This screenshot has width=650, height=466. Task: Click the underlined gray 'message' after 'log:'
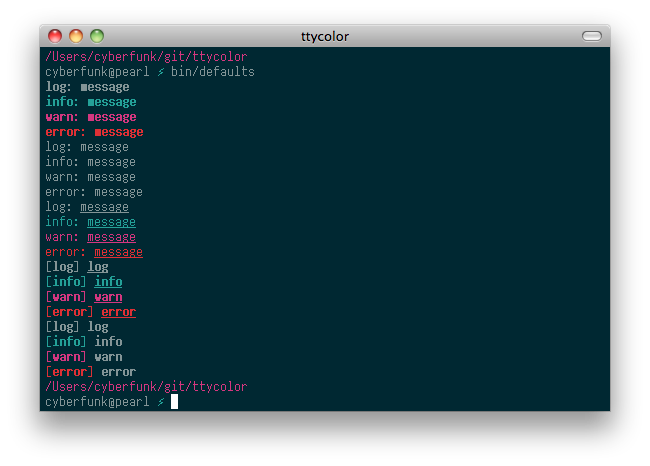point(104,207)
